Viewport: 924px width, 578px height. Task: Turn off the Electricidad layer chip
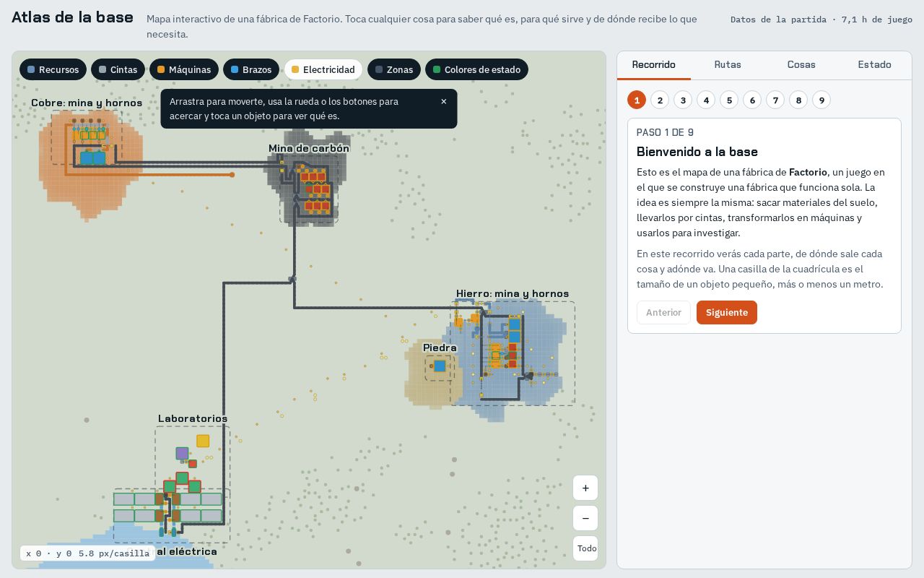[323, 69]
